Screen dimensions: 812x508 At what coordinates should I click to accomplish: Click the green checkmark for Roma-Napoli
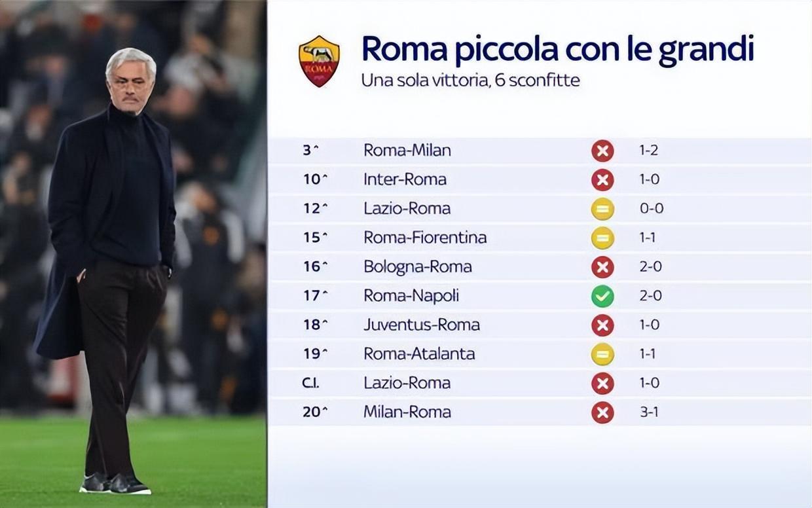click(x=602, y=296)
